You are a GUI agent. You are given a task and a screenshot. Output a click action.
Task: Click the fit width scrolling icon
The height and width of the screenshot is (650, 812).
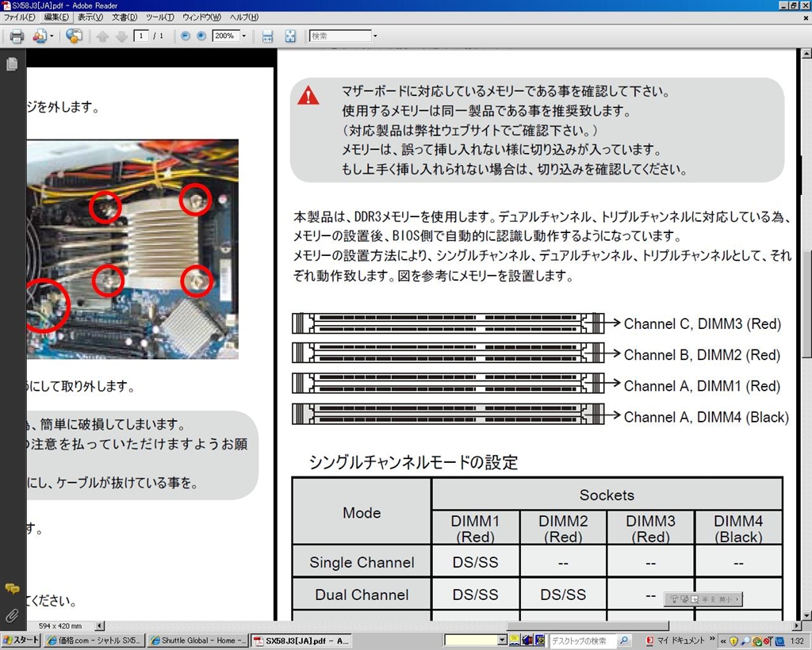267,36
